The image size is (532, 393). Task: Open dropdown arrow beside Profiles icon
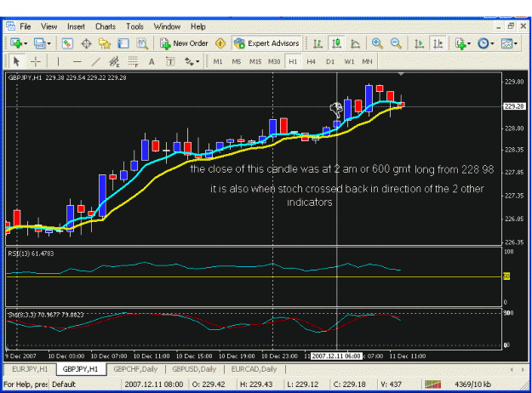click(x=49, y=43)
